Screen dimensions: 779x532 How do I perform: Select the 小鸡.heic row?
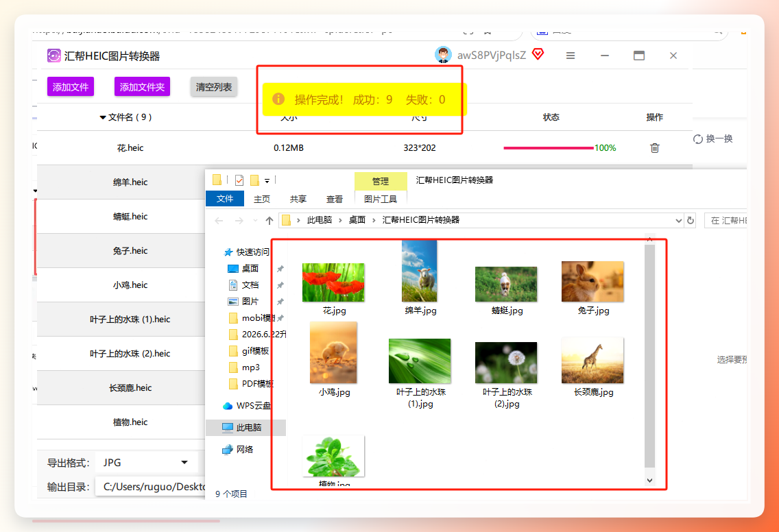click(121, 285)
